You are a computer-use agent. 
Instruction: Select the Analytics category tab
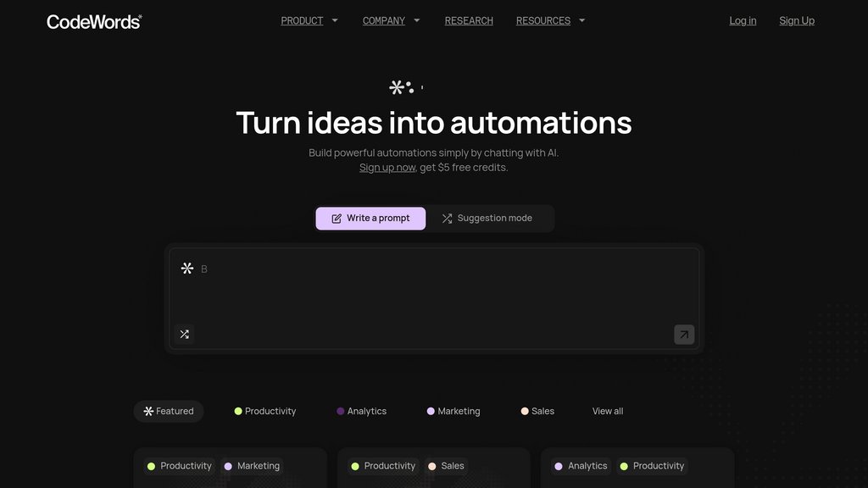361,411
